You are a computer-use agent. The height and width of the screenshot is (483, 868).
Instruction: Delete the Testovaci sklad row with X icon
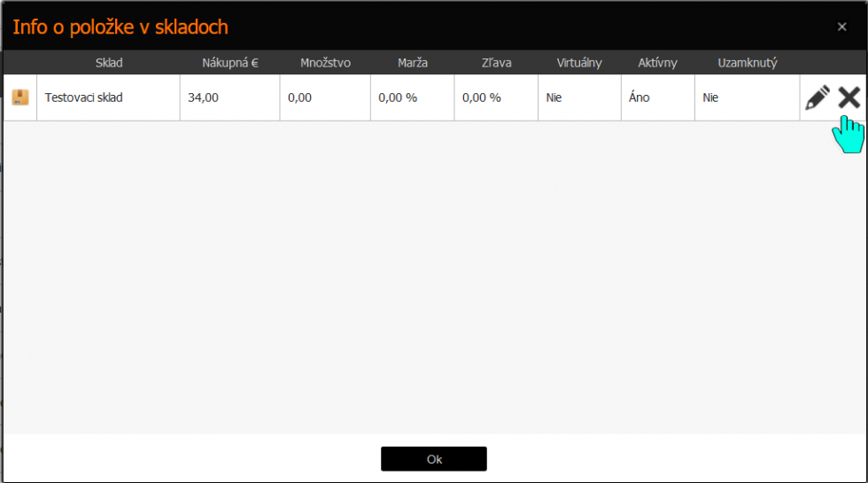(x=849, y=97)
